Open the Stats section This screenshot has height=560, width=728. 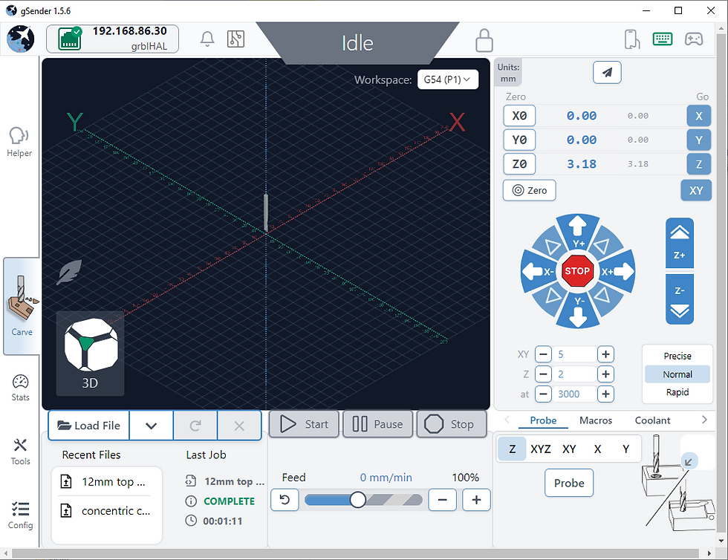[21, 388]
